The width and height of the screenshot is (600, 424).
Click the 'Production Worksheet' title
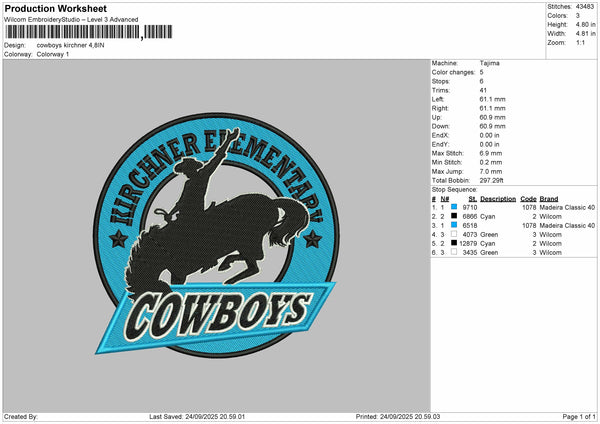click(55, 8)
